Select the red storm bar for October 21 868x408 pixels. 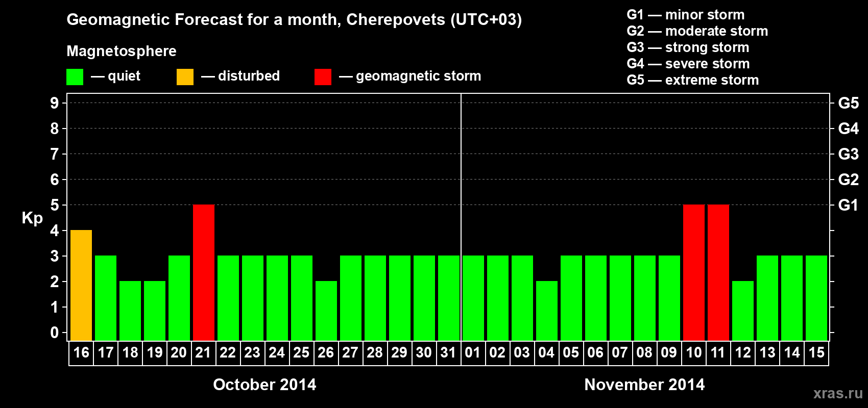pos(204,272)
